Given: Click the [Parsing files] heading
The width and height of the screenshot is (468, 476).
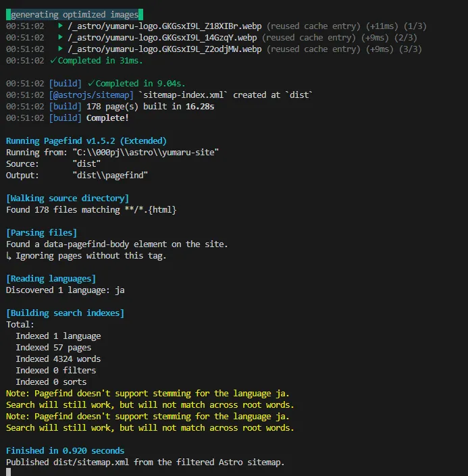Looking at the screenshot, I should pos(42,233).
